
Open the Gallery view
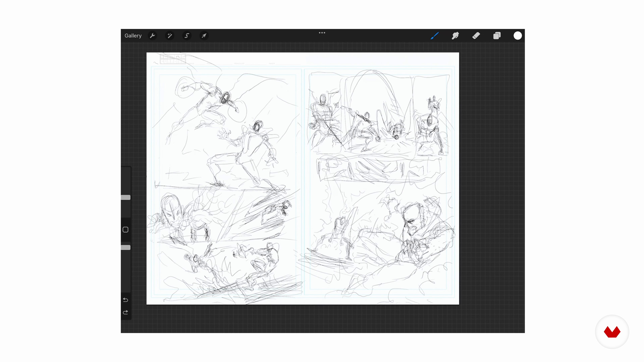tap(133, 36)
